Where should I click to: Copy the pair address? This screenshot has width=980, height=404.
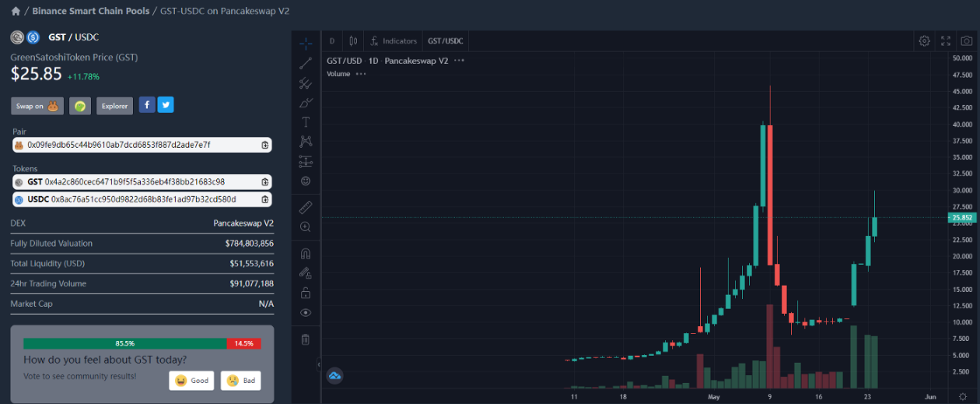point(264,145)
